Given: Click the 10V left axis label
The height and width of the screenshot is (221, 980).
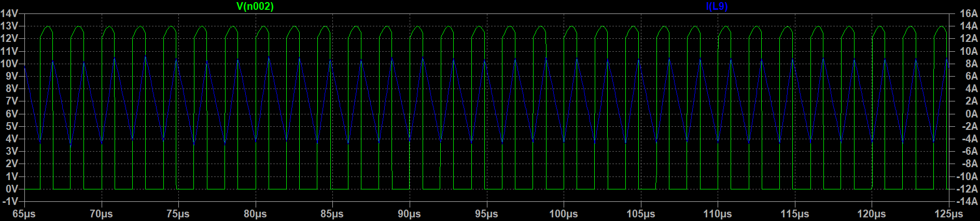Looking at the screenshot, I should click(9, 64).
